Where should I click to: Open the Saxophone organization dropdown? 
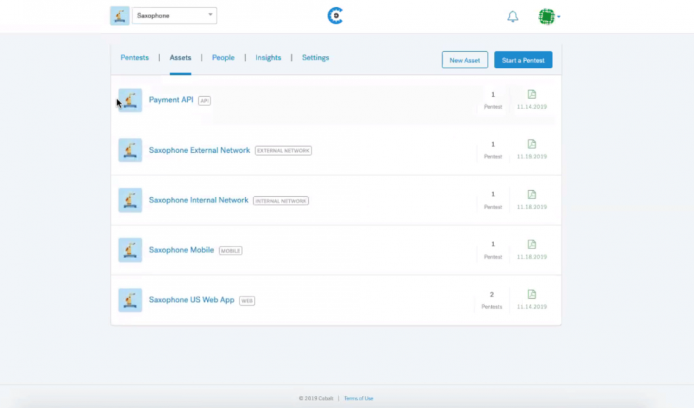pos(174,15)
